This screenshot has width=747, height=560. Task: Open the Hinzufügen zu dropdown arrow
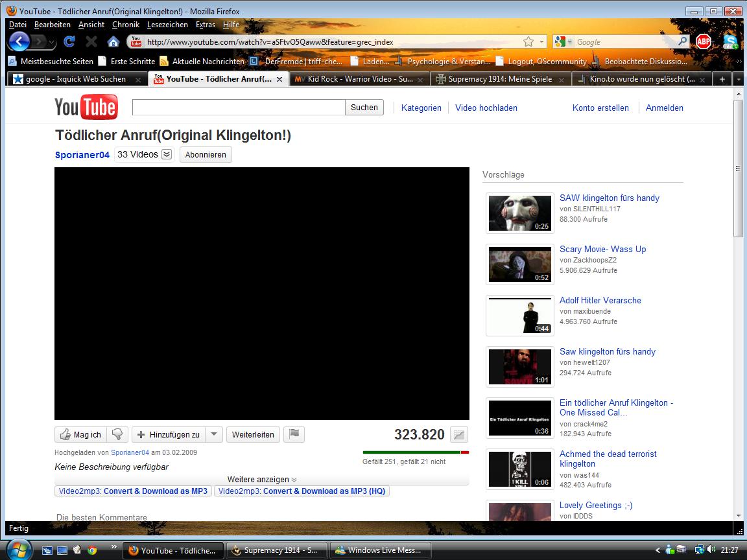214,434
